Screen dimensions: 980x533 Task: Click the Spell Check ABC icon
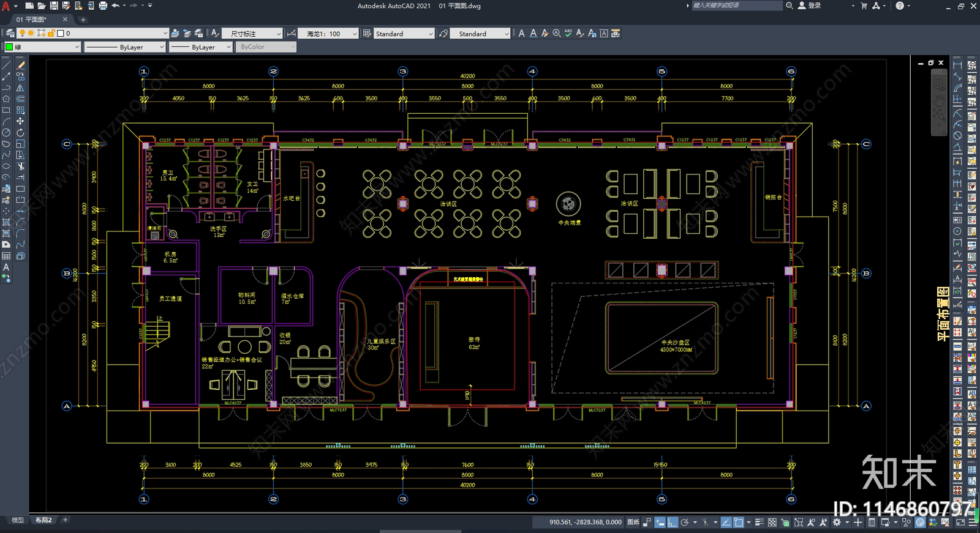click(568, 33)
